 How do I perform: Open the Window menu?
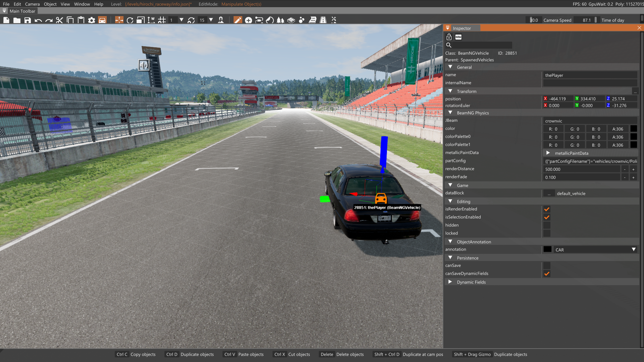[82, 4]
